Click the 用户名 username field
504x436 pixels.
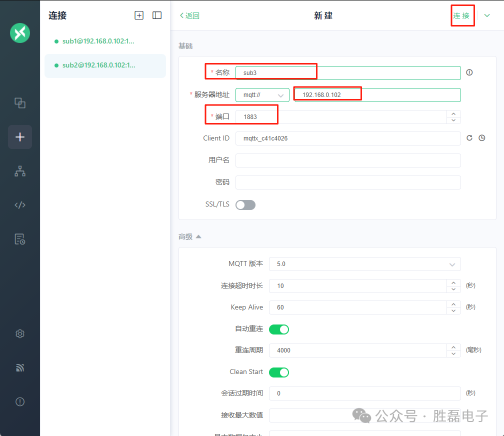click(348, 160)
